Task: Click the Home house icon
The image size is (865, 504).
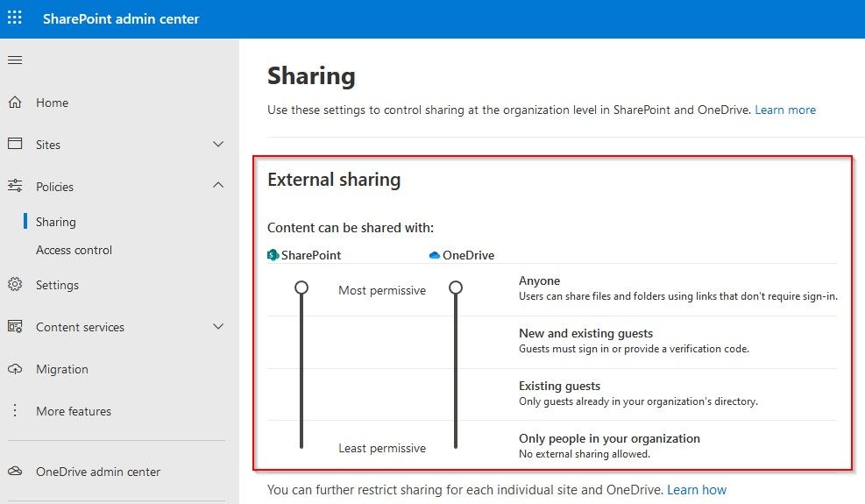Action: click(x=15, y=103)
